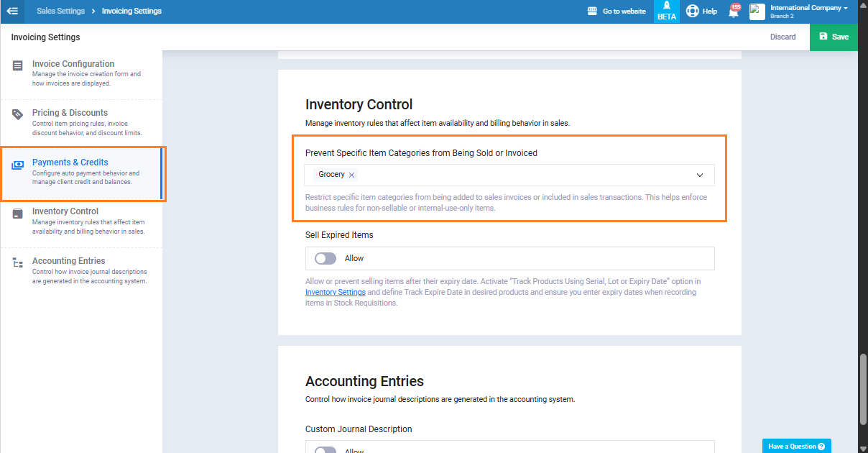The width and height of the screenshot is (868, 453).
Task: Open the notifications bell icon
Action: coord(734,12)
